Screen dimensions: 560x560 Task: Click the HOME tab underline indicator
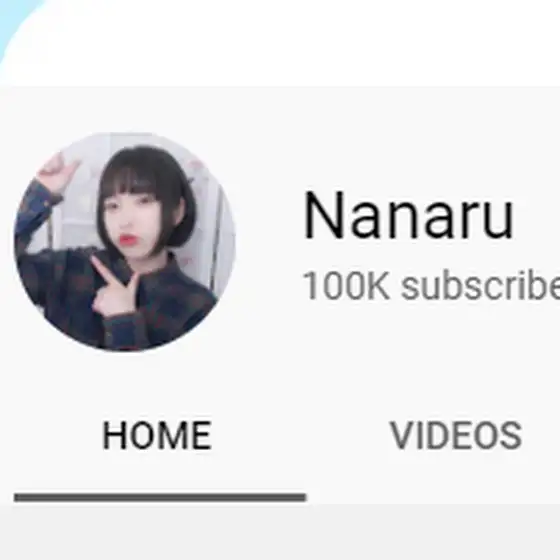(160, 498)
